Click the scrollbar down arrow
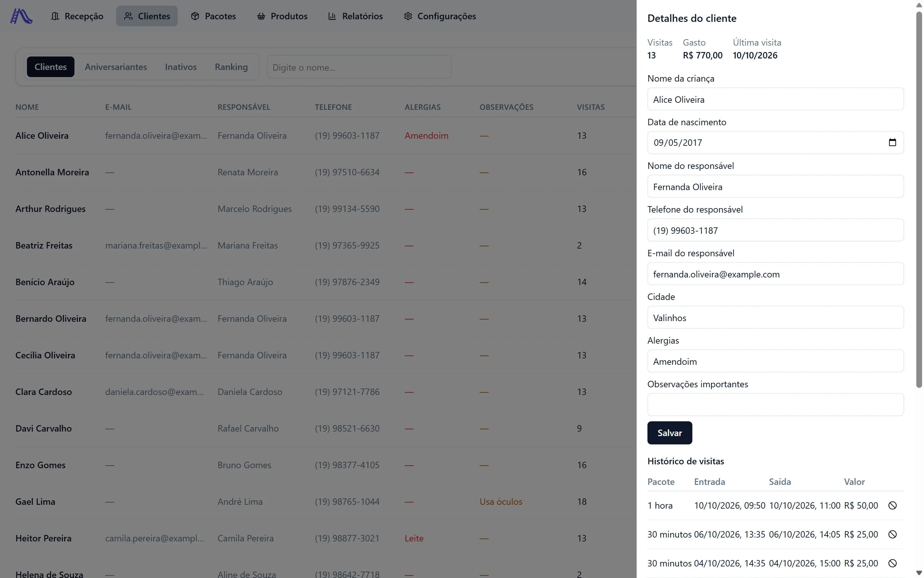The width and height of the screenshot is (924, 578). [919, 573]
